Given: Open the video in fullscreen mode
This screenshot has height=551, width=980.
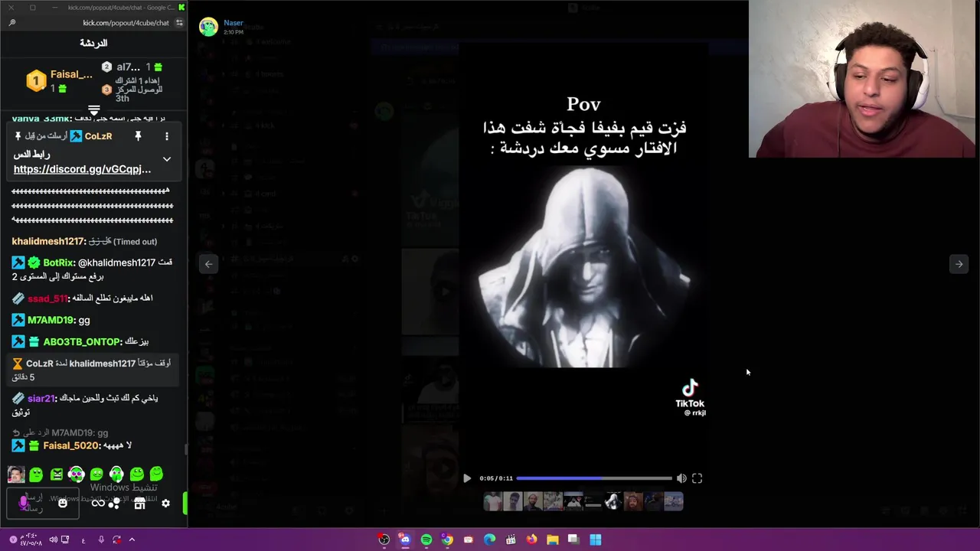Looking at the screenshot, I should coord(697,478).
